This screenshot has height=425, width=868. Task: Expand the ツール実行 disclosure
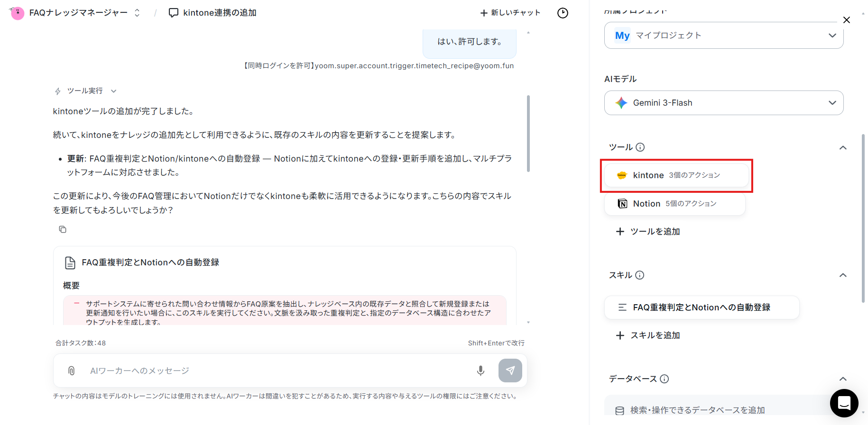click(x=85, y=91)
